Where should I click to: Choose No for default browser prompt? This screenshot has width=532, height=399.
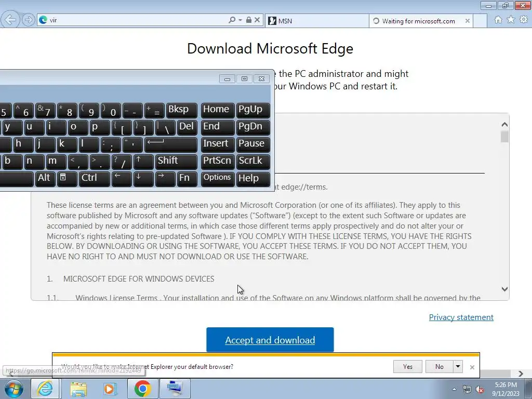440,367
